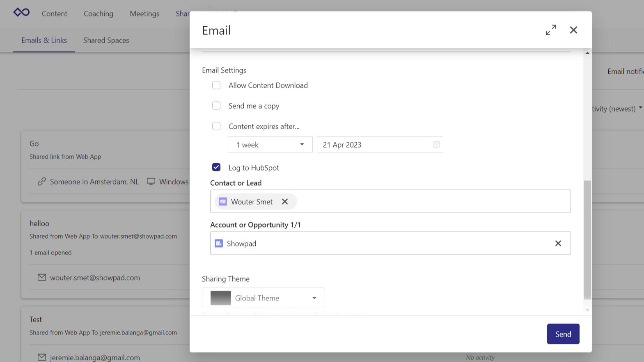
Task: Open the Meetings menu
Action: (x=144, y=14)
